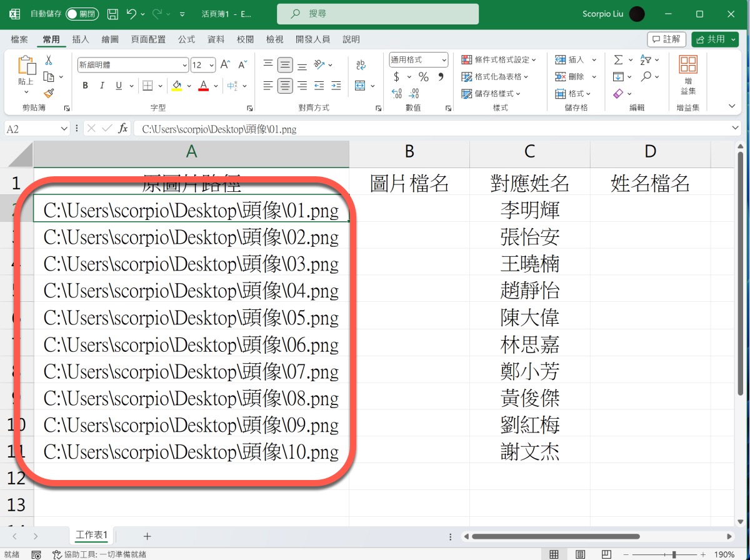Toggle Bold formatting

pos(85,86)
